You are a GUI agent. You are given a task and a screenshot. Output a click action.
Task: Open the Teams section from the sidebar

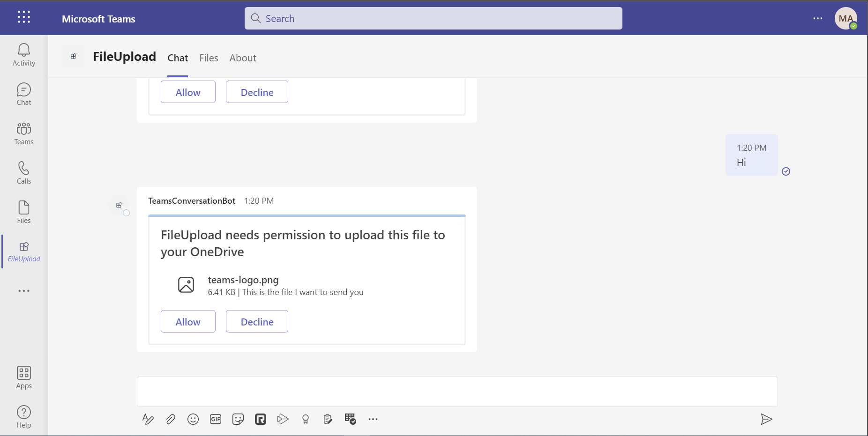click(x=23, y=132)
